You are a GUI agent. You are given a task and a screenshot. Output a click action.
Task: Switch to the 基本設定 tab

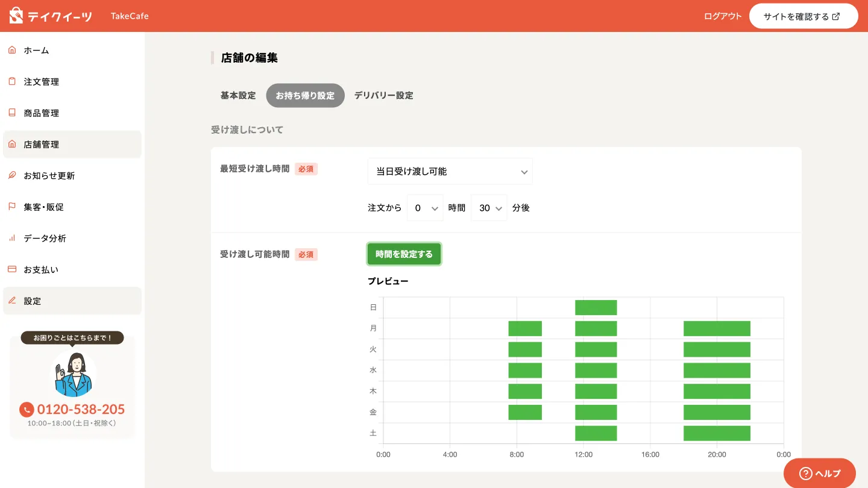pos(238,95)
